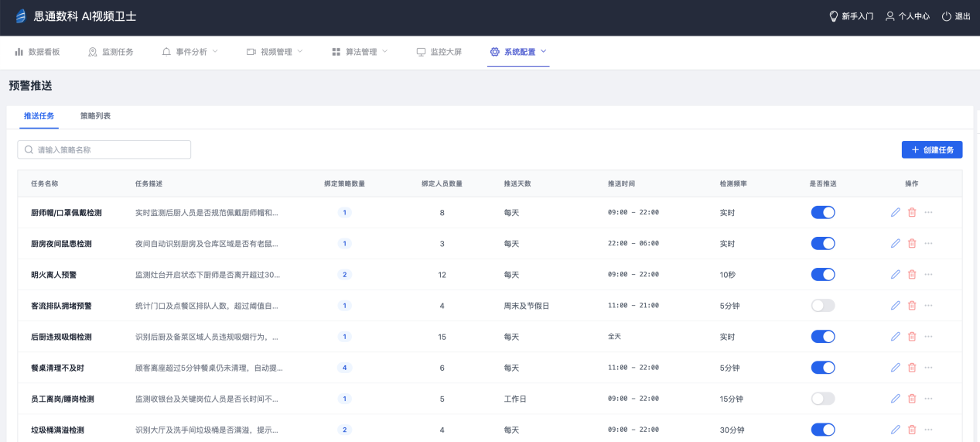The width and height of the screenshot is (980, 442).
Task: Click the 退出 power icon
Action: coord(947,16)
